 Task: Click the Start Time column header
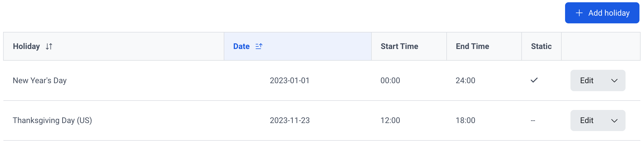[x=409, y=46]
